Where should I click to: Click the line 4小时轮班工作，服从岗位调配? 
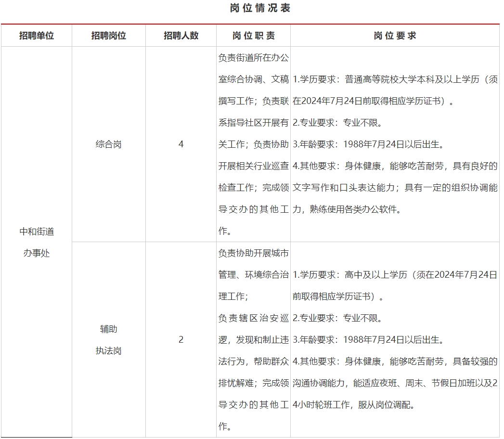(x=354, y=405)
